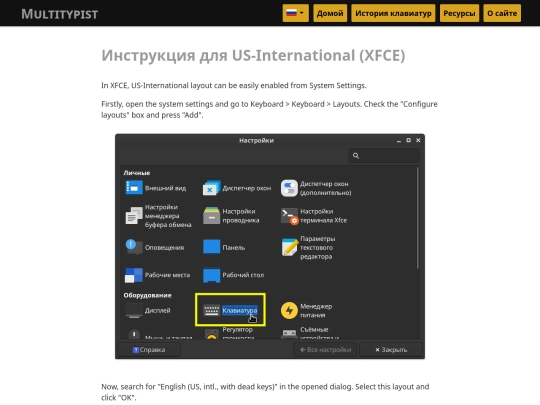Viewport: 540px width, 405px height.
Task: Click Регулятор громкости icon
Action: 211,334
